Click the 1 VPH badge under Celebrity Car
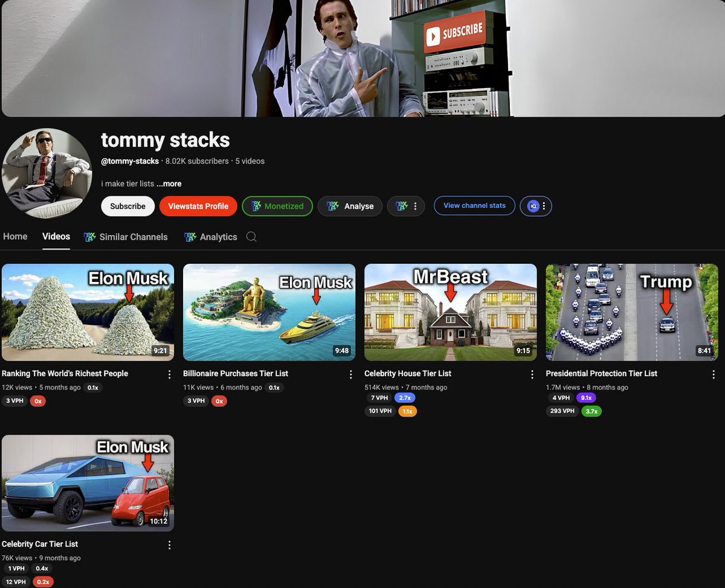Image resolution: width=725 pixels, height=588 pixels. [16, 569]
